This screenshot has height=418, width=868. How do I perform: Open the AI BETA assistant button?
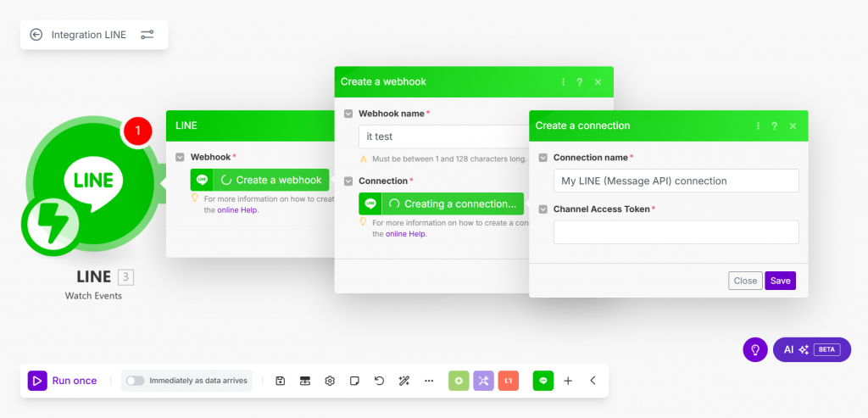click(811, 350)
